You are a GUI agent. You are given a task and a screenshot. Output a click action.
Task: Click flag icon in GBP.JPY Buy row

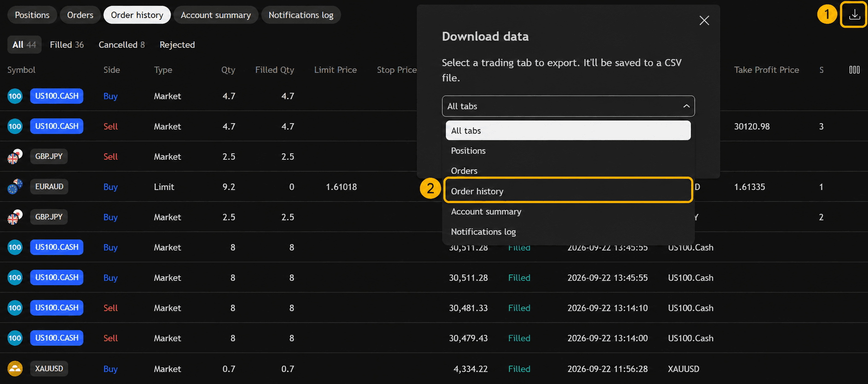coord(15,217)
